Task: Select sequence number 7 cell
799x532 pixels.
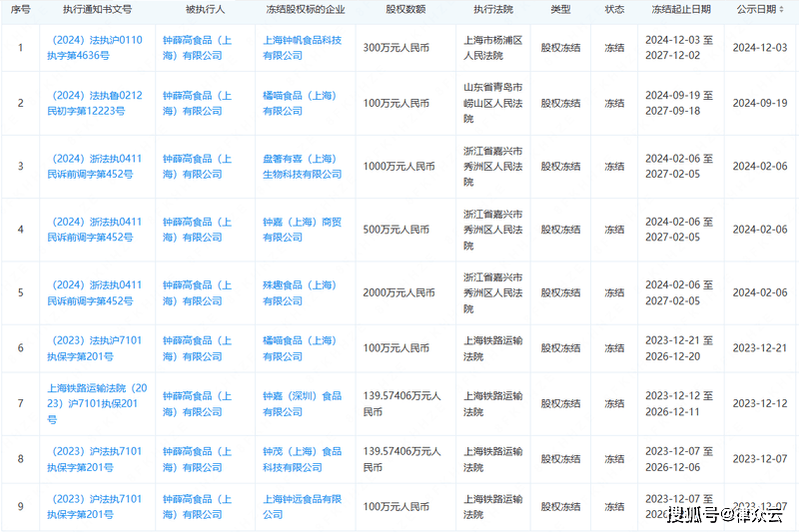Action: pos(20,403)
